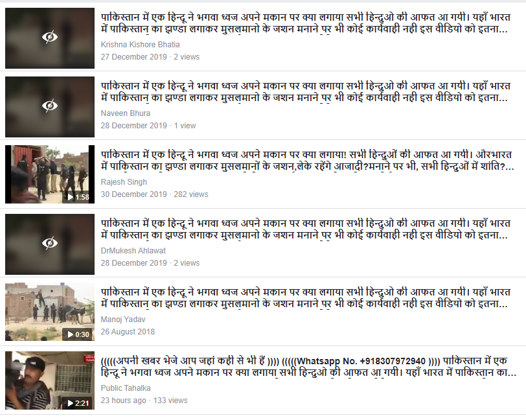
Task: Play the 0:30 video by Manoj Yadav
Action: (78, 334)
